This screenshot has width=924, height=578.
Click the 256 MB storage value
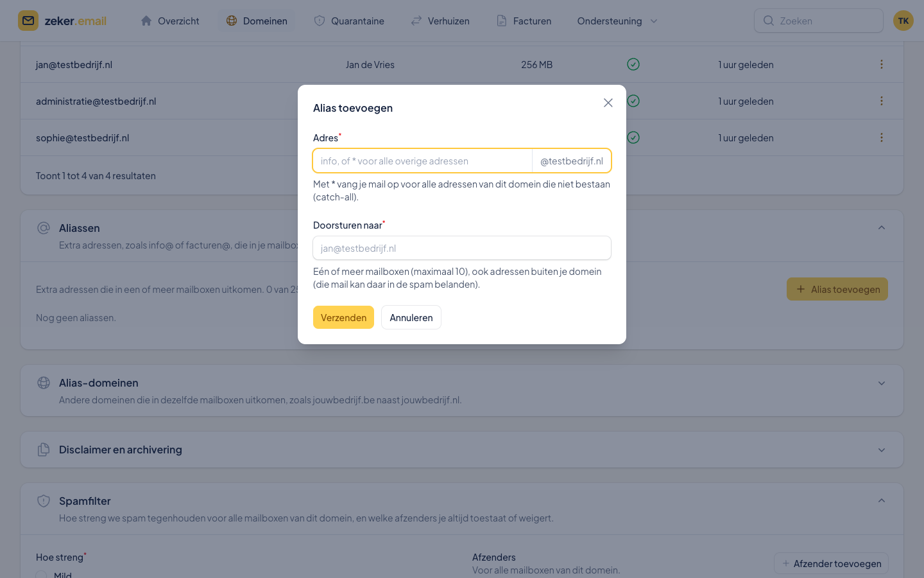537,64
